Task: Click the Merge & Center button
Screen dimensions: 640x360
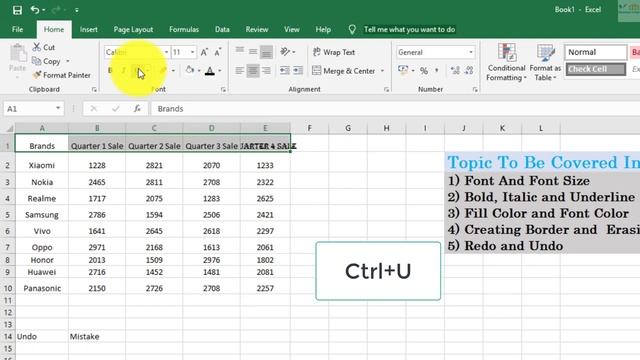Action: [344, 71]
